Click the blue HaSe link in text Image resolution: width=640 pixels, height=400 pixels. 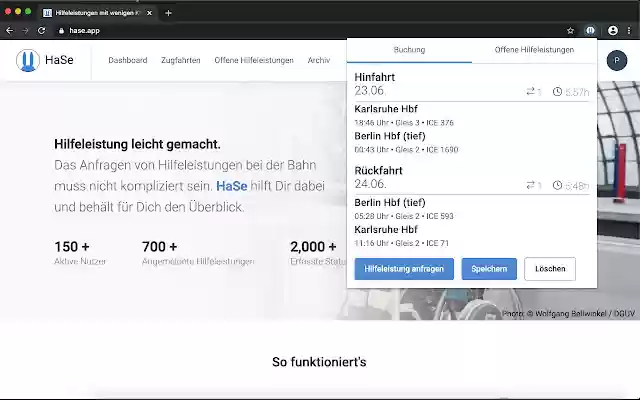tap(231, 186)
